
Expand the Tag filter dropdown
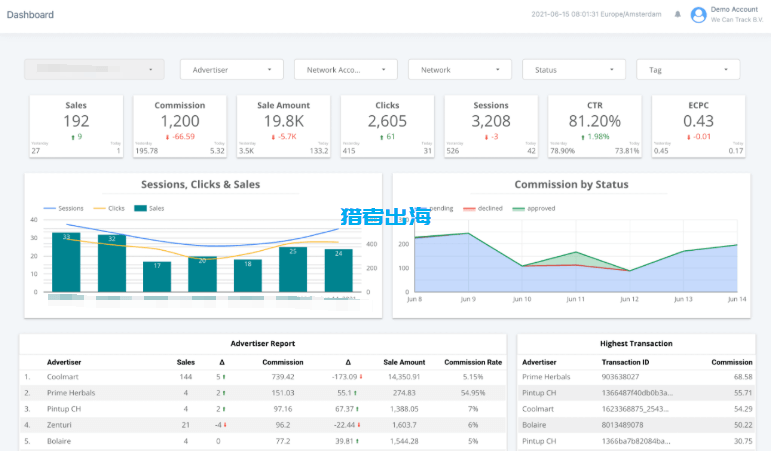pos(689,70)
